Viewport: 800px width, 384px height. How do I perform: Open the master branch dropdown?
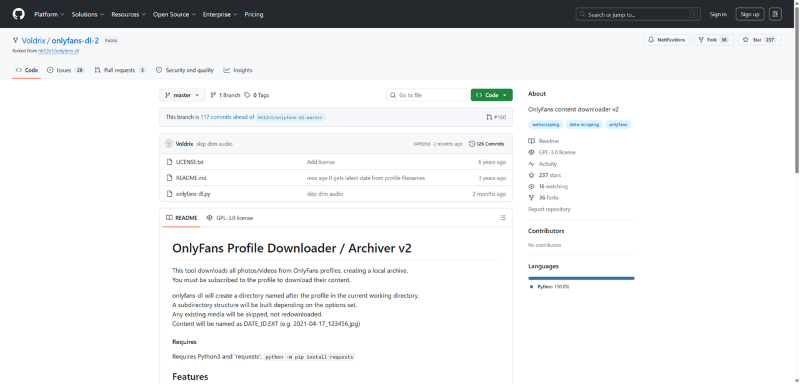coord(182,95)
